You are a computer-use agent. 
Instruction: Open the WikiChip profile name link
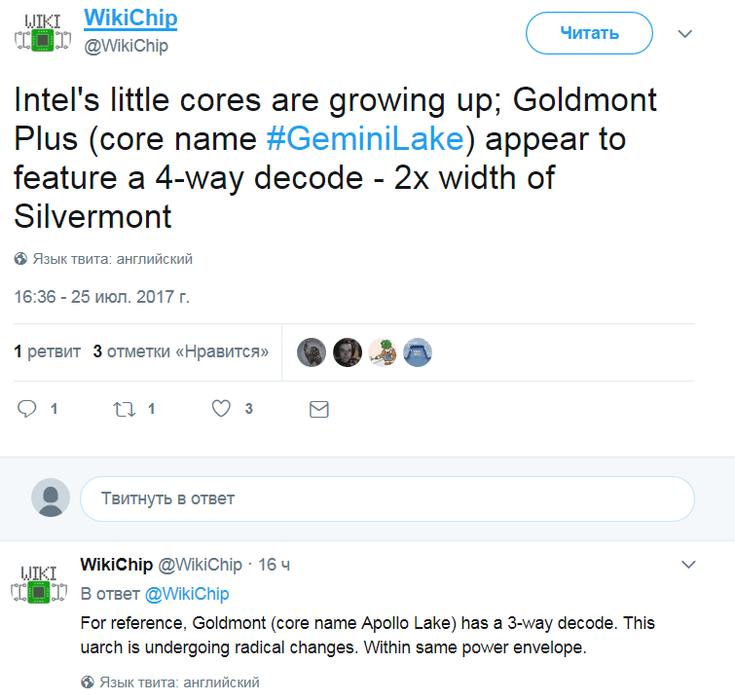pyautogui.click(x=130, y=18)
